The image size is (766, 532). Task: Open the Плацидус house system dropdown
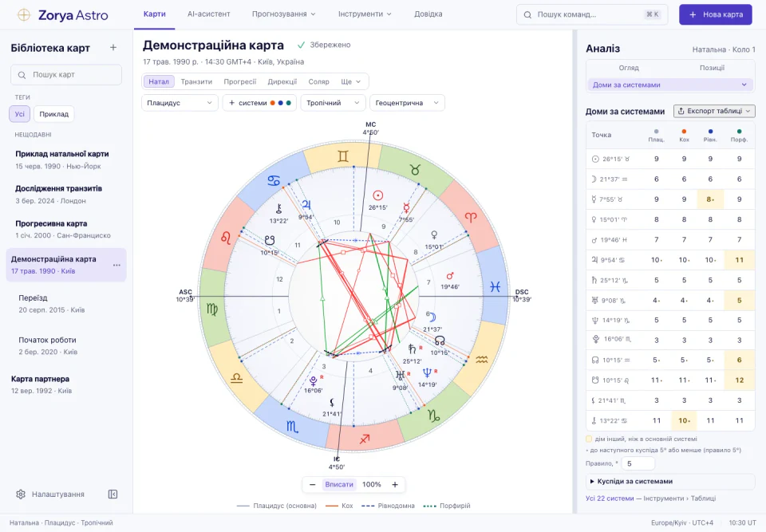(180, 103)
